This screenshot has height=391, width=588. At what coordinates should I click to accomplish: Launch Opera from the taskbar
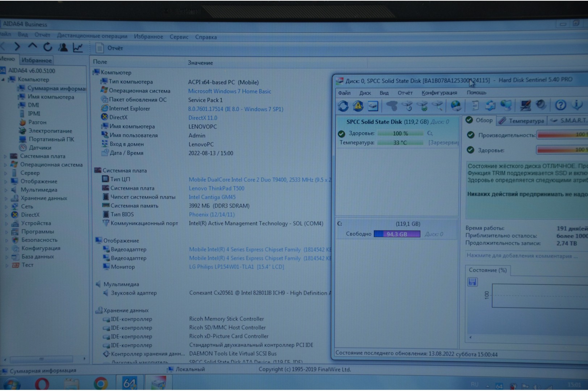tap(42, 383)
